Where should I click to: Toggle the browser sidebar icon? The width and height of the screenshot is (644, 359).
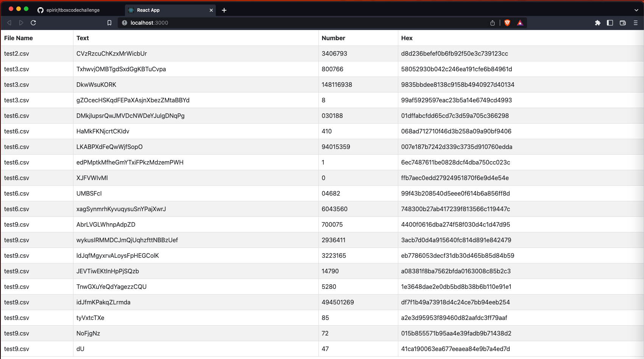coord(610,23)
